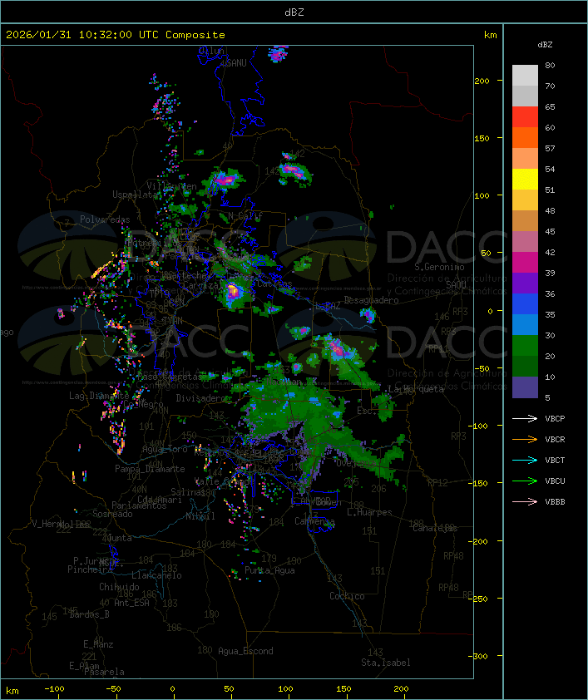588x700 pixels.
Task: Click the white VBCP arrow icon
Action: tap(526, 418)
